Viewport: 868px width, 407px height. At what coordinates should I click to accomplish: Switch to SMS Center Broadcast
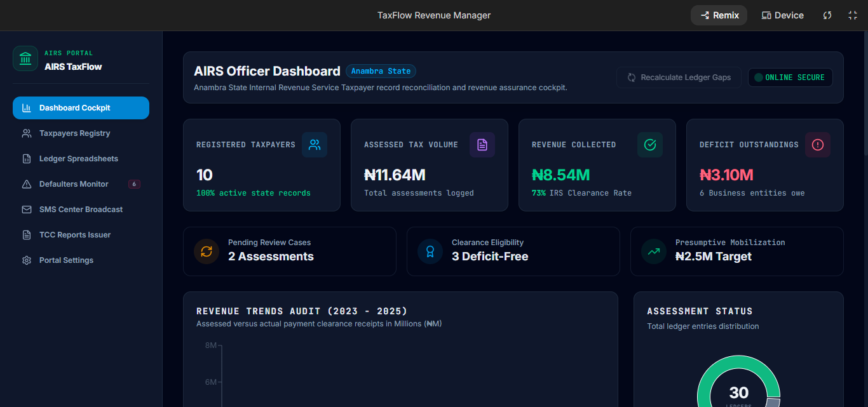pyautogui.click(x=81, y=210)
